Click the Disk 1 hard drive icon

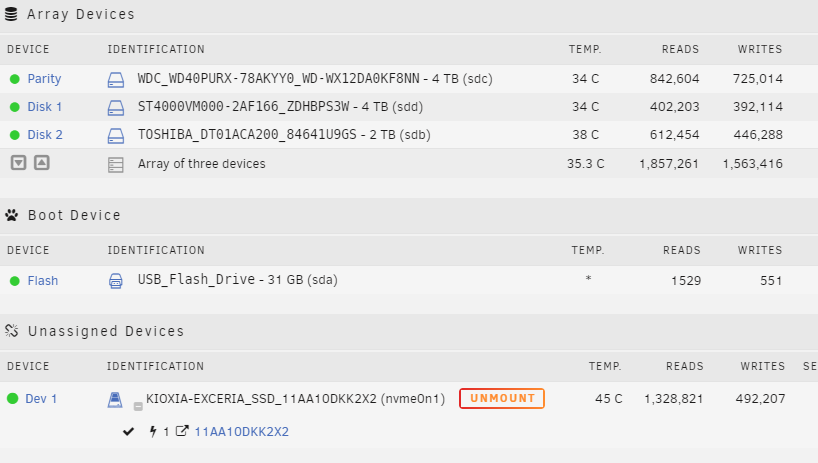pyautogui.click(x=115, y=107)
